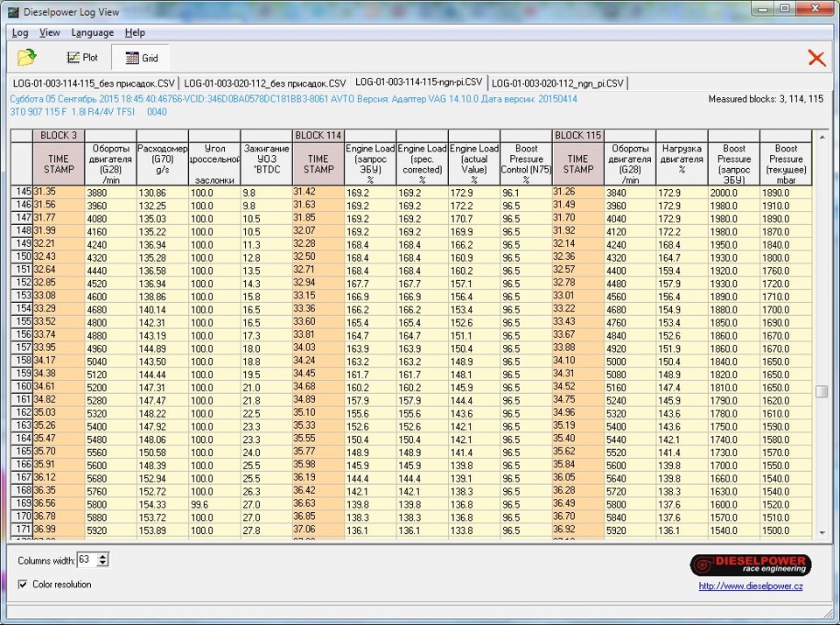Screen dimensions: 840x625
Task: Open the Log menu
Action: (20, 32)
